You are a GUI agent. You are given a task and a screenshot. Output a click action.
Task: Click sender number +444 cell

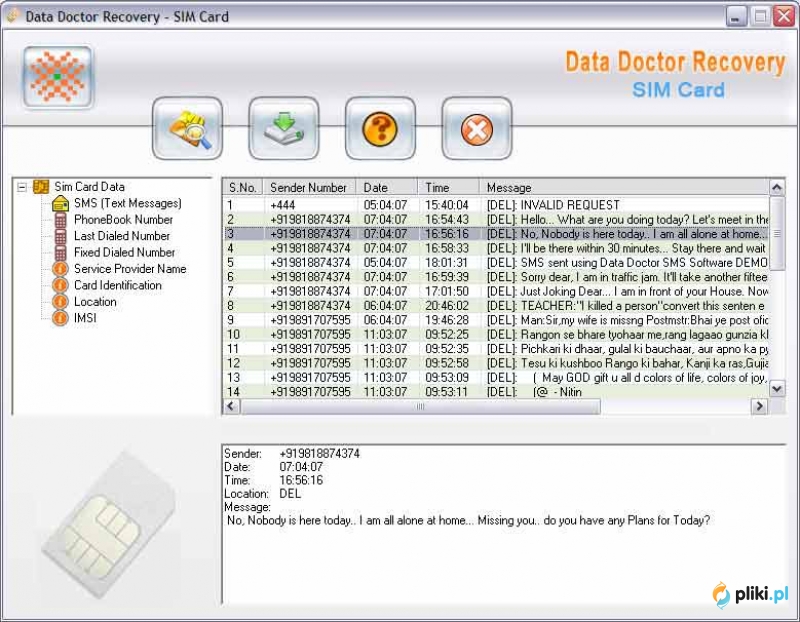click(283, 205)
